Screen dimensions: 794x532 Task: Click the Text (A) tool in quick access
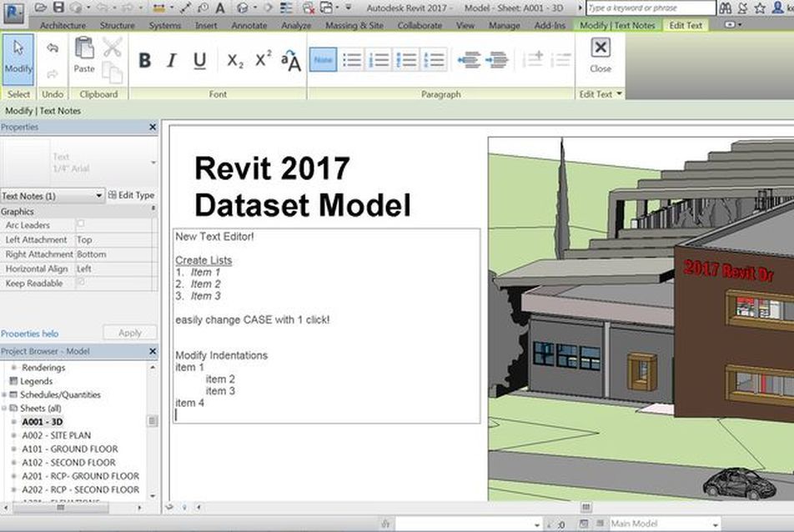click(x=220, y=8)
